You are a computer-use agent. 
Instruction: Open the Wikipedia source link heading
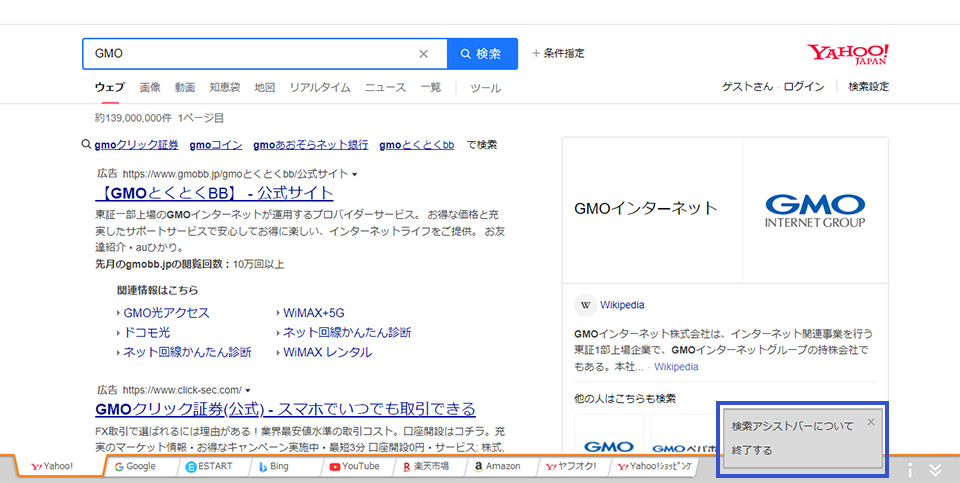622,305
